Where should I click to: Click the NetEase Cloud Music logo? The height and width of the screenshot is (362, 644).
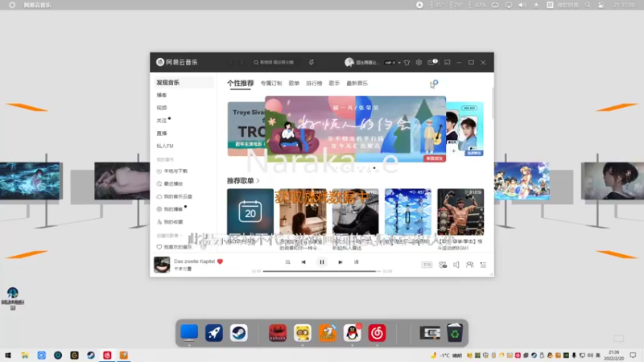[176, 62]
